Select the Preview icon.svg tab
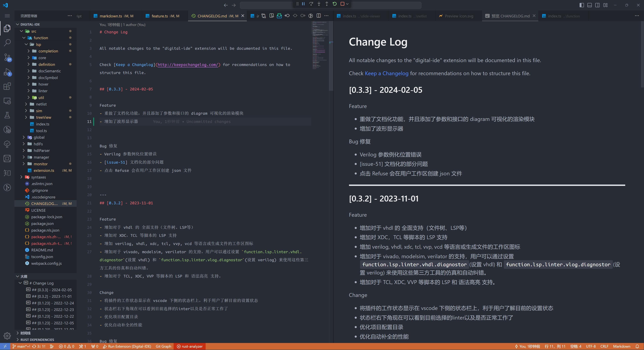 point(459,16)
